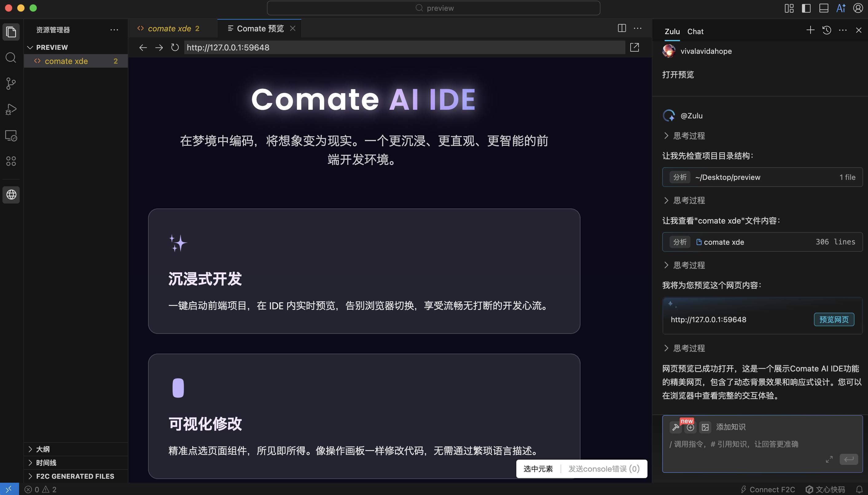This screenshot has height=495, width=868.
Task: Click the tools icon in chat input
Action: point(675,427)
